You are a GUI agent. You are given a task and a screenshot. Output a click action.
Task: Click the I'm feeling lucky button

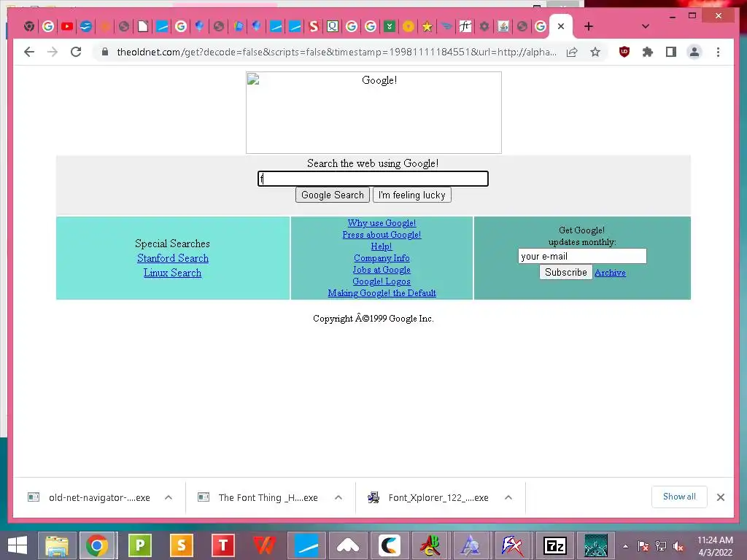coord(411,195)
